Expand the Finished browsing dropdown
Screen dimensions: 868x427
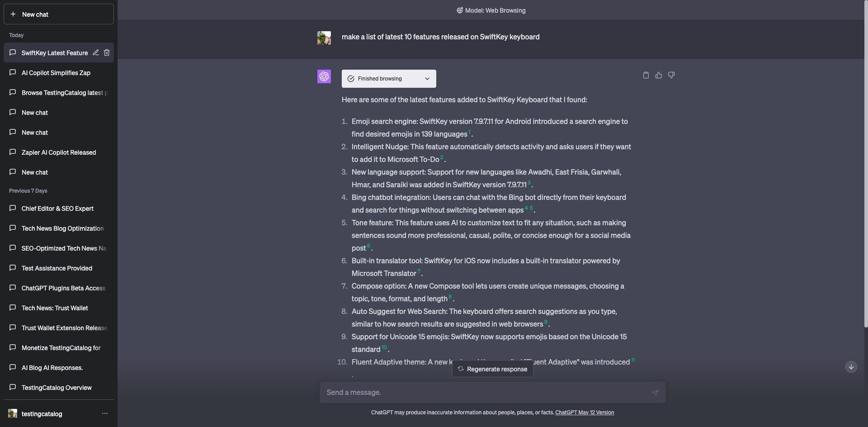coord(389,79)
